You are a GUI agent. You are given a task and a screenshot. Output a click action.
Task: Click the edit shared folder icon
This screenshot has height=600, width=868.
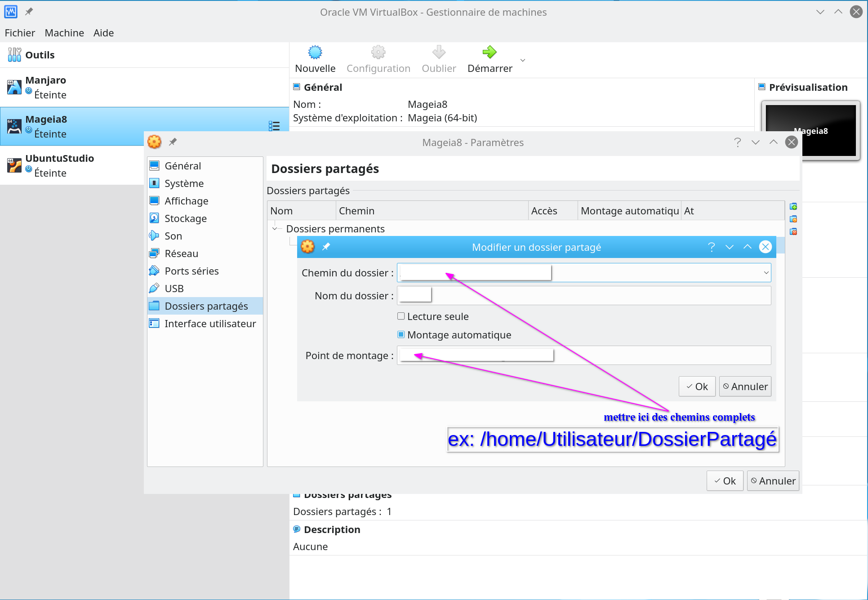pyautogui.click(x=793, y=219)
